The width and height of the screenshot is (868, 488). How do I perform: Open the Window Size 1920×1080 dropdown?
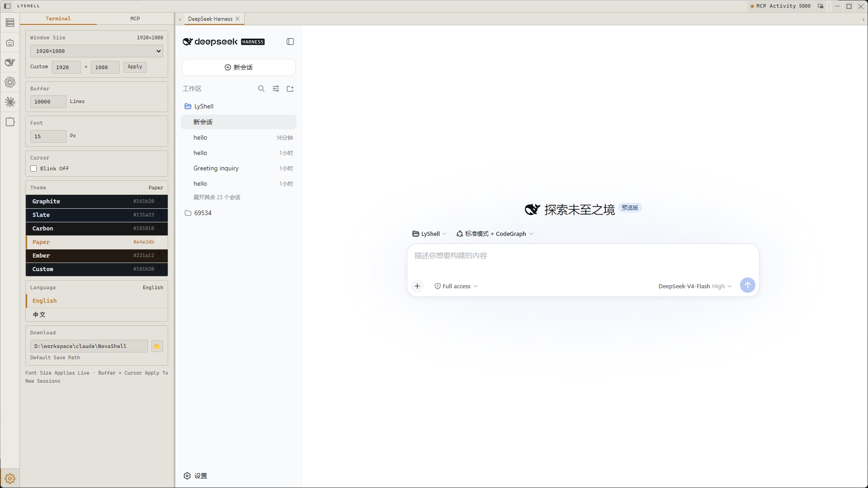pos(96,51)
